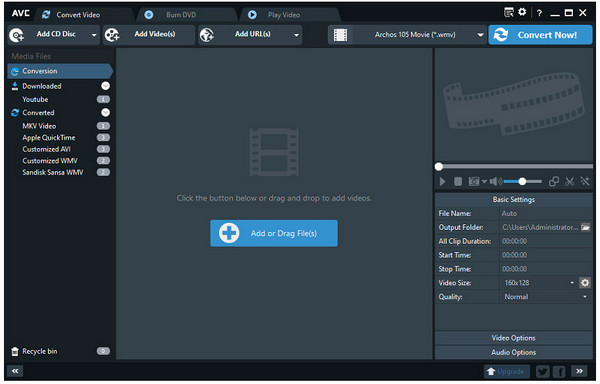The height and width of the screenshot is (384, 600).
Task: Browse output folder via folder icon
Action: coord(585,228)
